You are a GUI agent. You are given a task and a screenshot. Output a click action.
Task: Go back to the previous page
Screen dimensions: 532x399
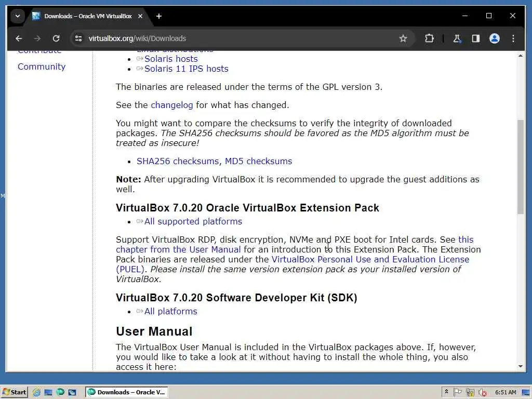pos(19,38)
